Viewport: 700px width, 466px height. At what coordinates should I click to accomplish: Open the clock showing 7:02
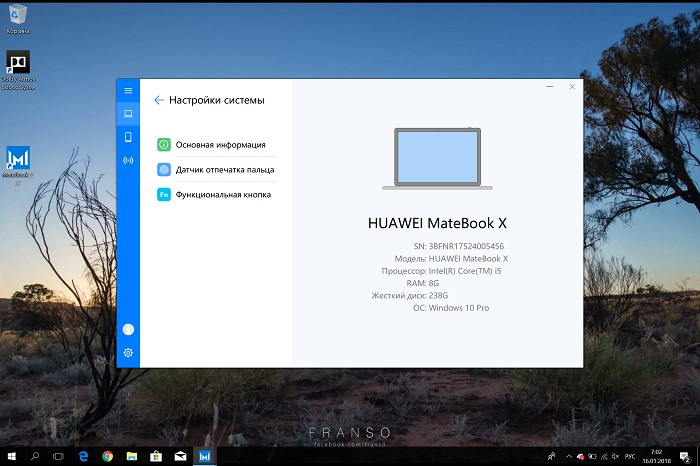[656, 456]
